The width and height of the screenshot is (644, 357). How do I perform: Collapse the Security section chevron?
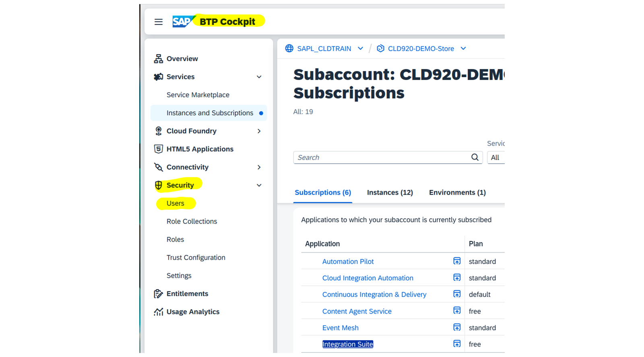(259, 185)
